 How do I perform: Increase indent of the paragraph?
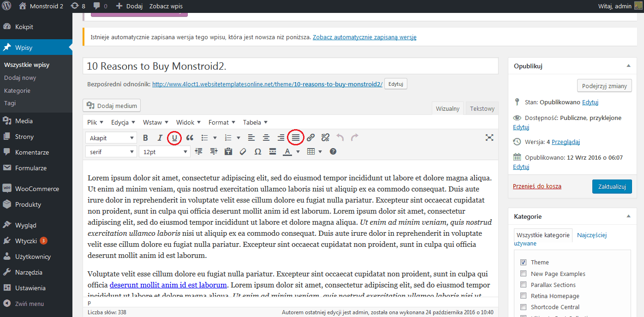[214, 151]
